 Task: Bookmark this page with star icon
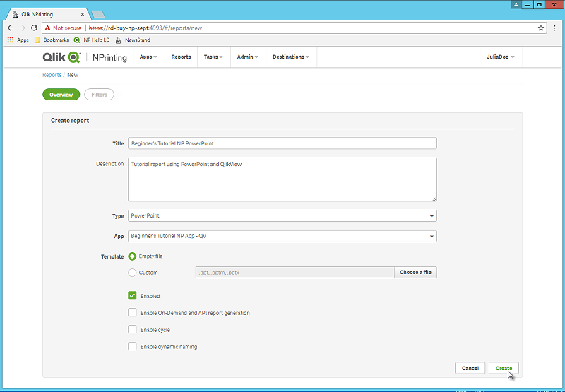click(541, 28)
